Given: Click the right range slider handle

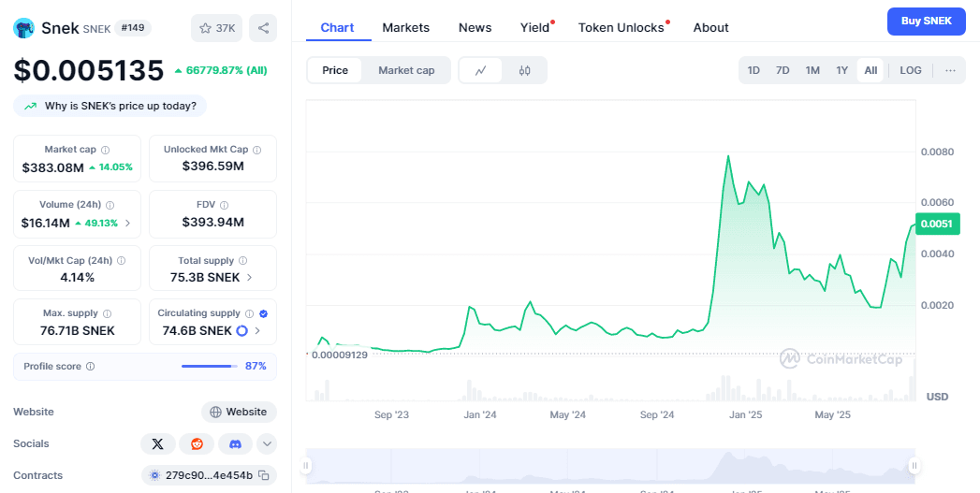Looking at the screenshot, I should point(914,466).
